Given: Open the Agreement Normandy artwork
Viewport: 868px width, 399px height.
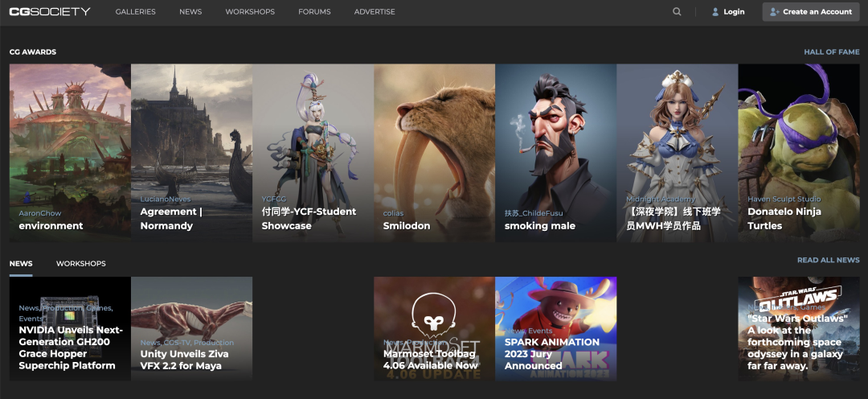Looking at the screenshot, I should coord(191,153).
